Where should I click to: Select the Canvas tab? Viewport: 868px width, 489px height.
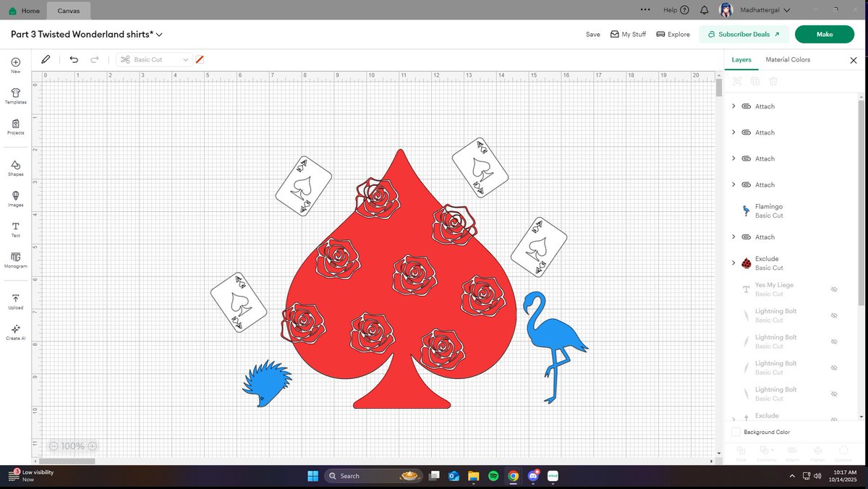(x=69, y=11)
